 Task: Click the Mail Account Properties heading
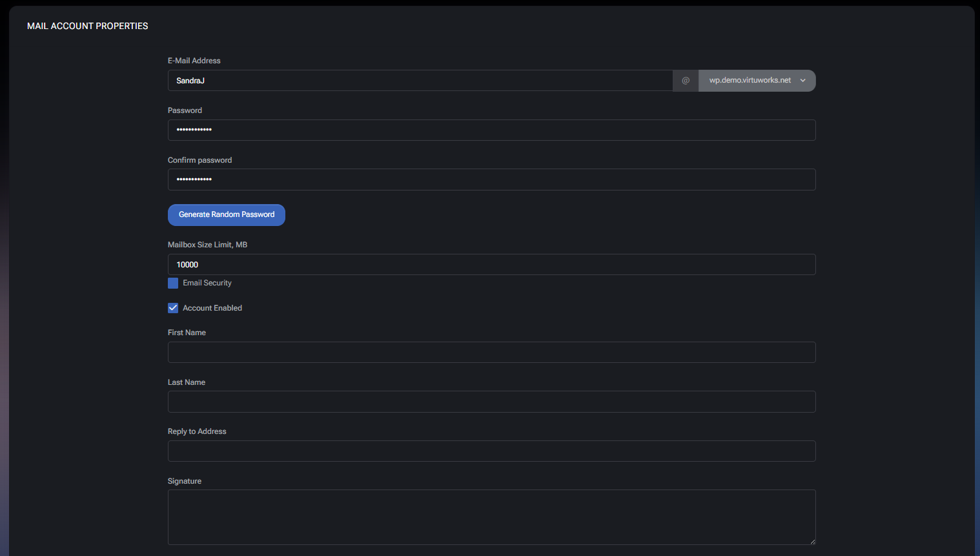point(88,26)
